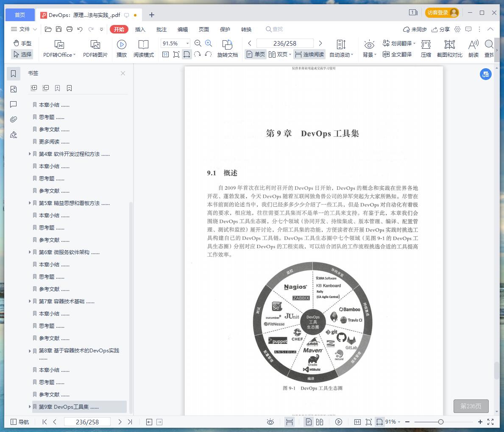Image resolution: width=504 pixels, height=432 pixels.
Task: Zoom in using the magnifier plus icon
Action: coord(209,43)
